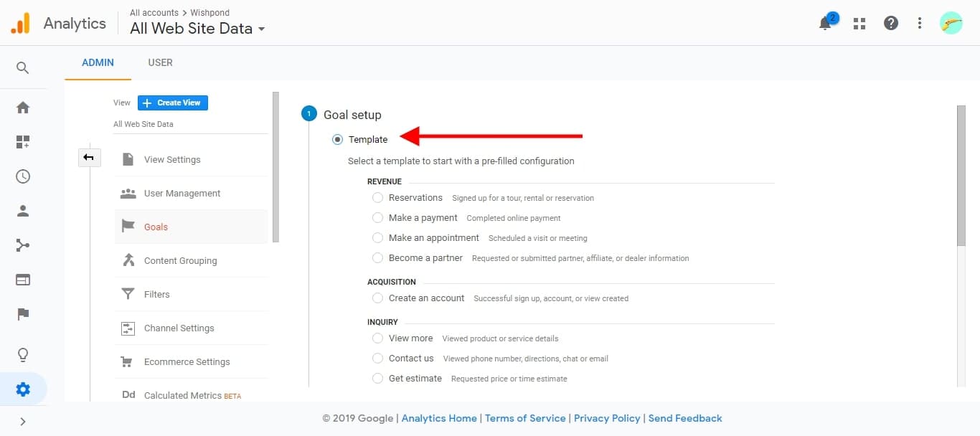Open the Privacy Policy link
The image size is (980, 436).
tap(607, 418)
